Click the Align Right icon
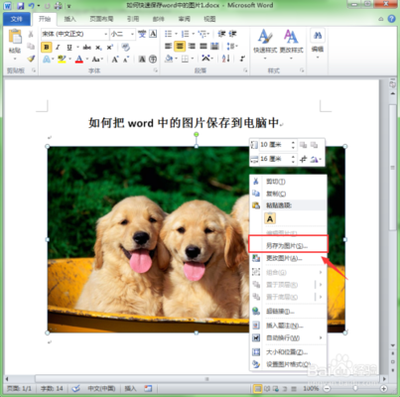Image resolution: width=400 pixels, height=397 pixels. (192, 46)
